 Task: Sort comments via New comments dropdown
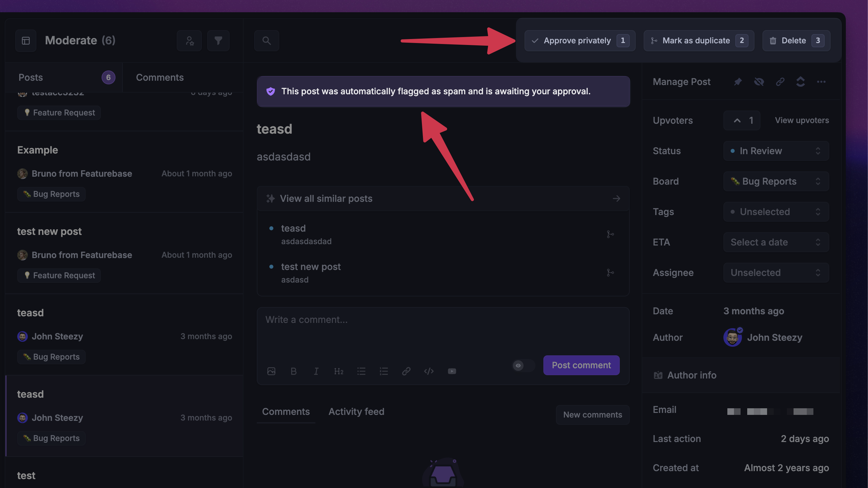click(592, 415)
